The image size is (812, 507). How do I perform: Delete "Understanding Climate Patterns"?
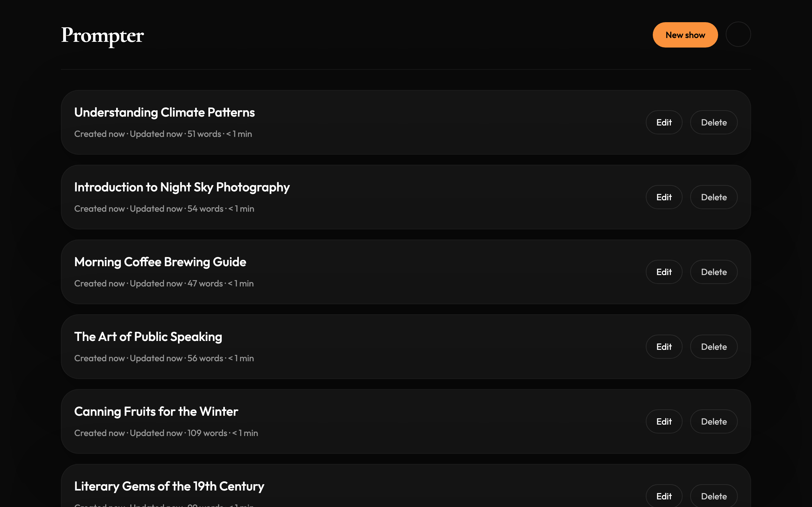click(714, 122)
